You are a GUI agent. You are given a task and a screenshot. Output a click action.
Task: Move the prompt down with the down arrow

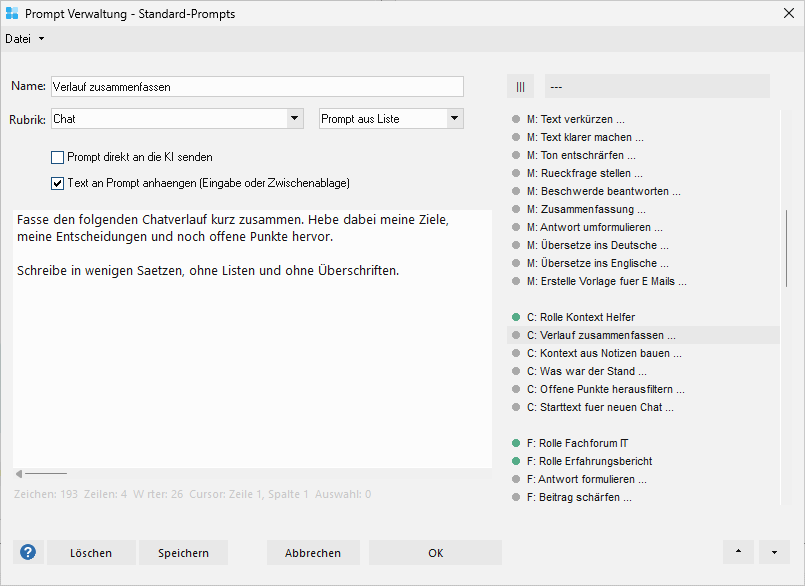tap(774, 552)
